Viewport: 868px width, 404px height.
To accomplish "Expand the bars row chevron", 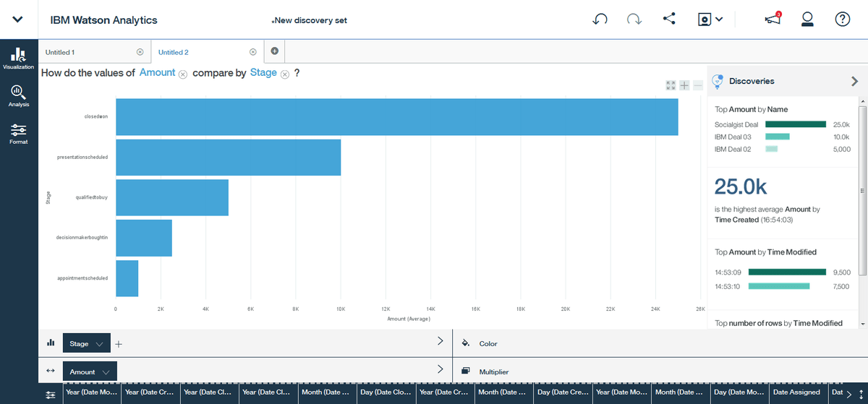I will point(440,340).
